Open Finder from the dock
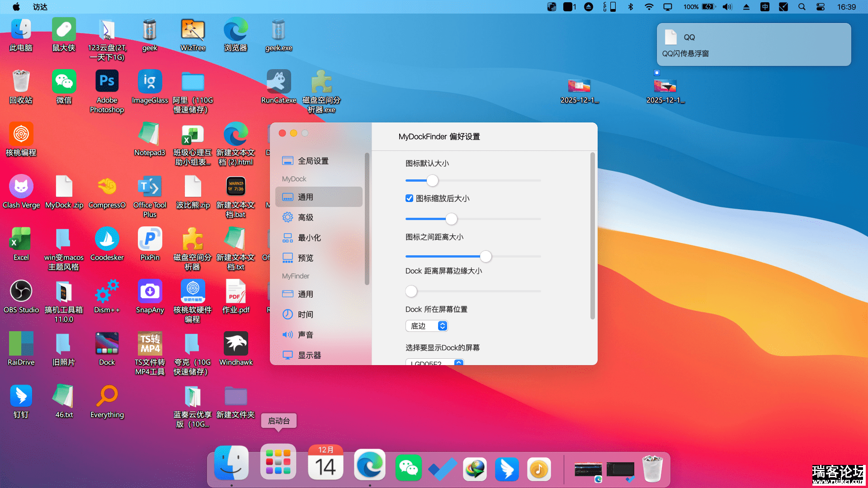 click(231, 462)
